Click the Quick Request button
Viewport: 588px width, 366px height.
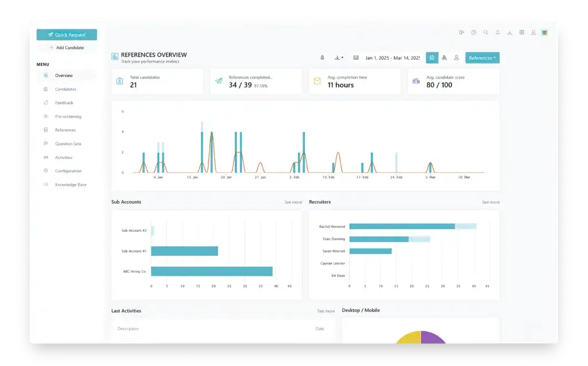tap(66, 34)
